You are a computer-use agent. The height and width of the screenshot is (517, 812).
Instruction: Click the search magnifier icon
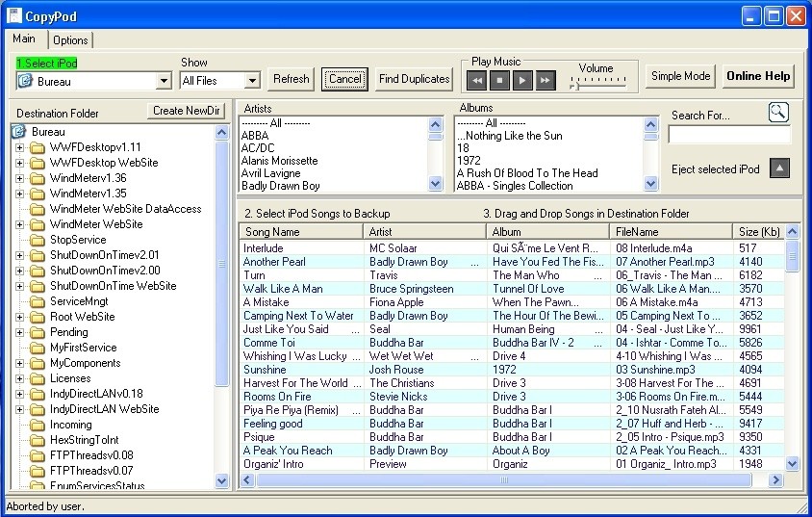point(778,112)
